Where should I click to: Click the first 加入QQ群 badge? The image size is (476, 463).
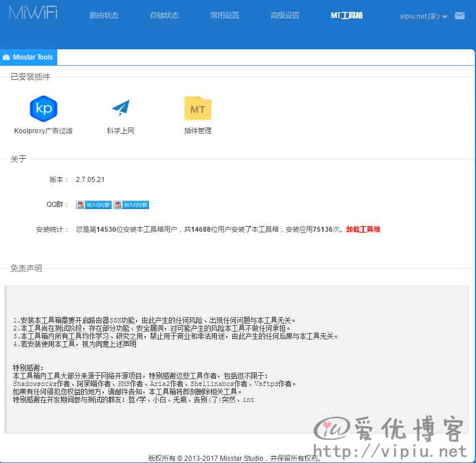[x=94, y=205]
